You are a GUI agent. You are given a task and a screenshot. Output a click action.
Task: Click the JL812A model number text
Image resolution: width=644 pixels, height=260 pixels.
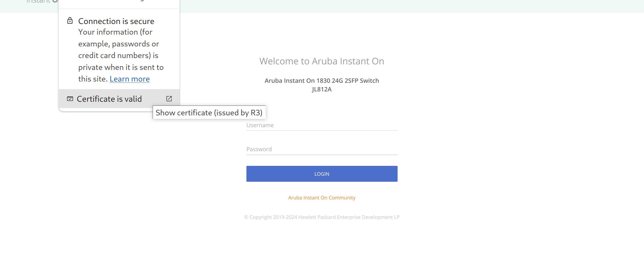click(322, 89)
